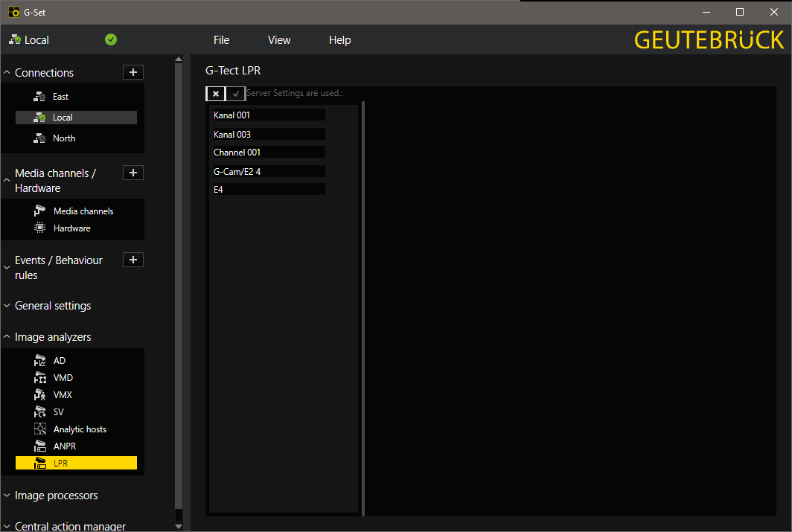
Task: Expand the Central action manager section
Action: (7, 526)
